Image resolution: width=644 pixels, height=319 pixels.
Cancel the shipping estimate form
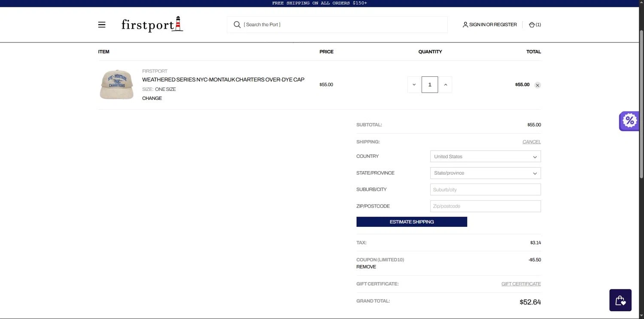532,142
